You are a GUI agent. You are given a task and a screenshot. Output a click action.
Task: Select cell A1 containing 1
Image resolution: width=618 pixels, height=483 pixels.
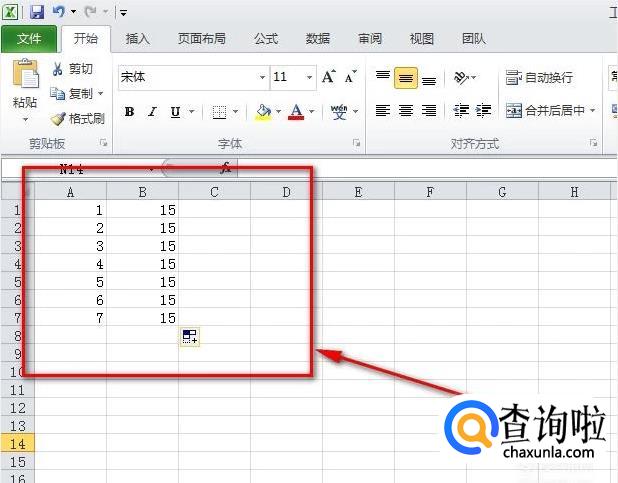point(70,209)
